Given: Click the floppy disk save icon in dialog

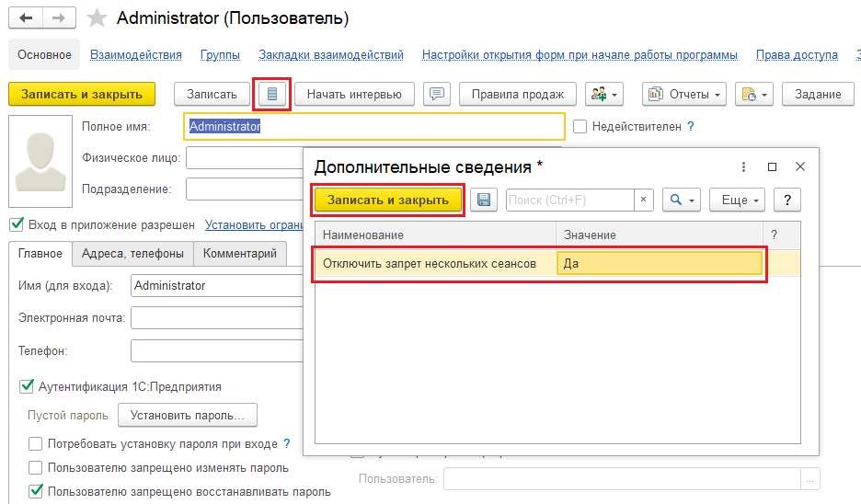Looking at the screenshot, I should [x=485, y=200].
